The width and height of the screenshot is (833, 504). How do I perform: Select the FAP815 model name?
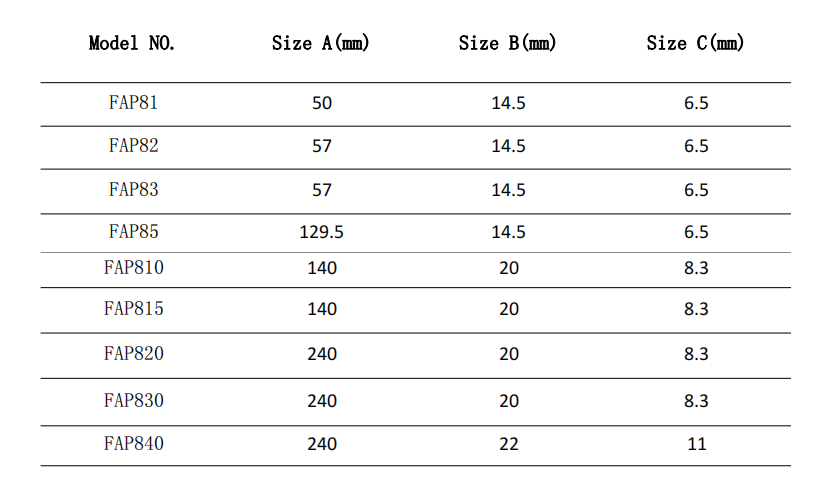(134, 308)
